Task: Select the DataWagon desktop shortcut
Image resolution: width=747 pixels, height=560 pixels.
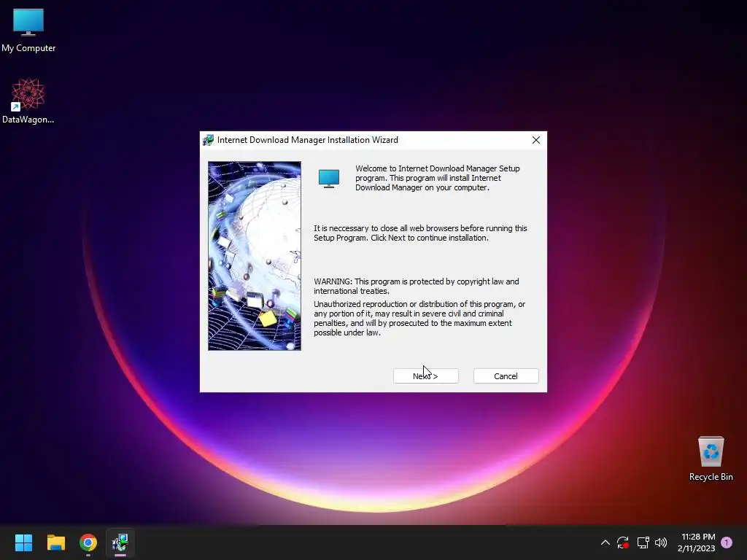Action: [28, 101]
